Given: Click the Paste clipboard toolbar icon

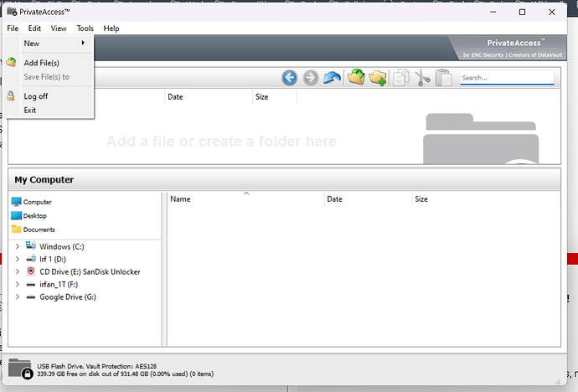Looking at the screenshot, I should point(443,77).
